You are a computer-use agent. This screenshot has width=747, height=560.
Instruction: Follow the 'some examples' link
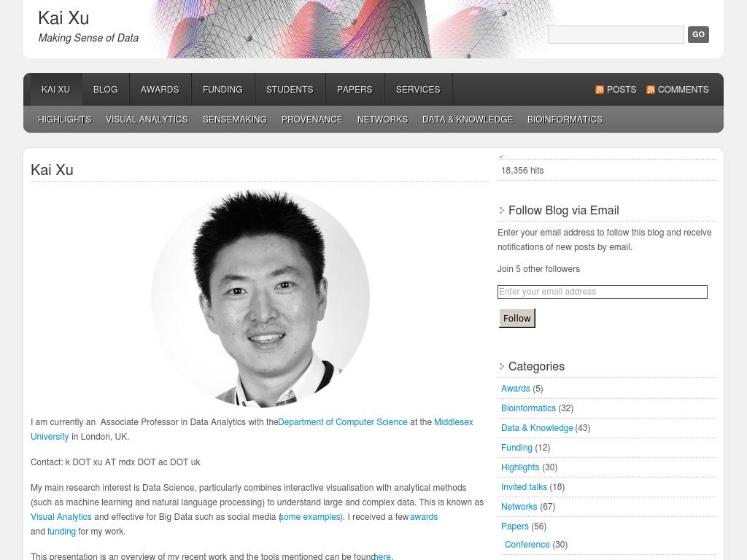pos(311,517)
